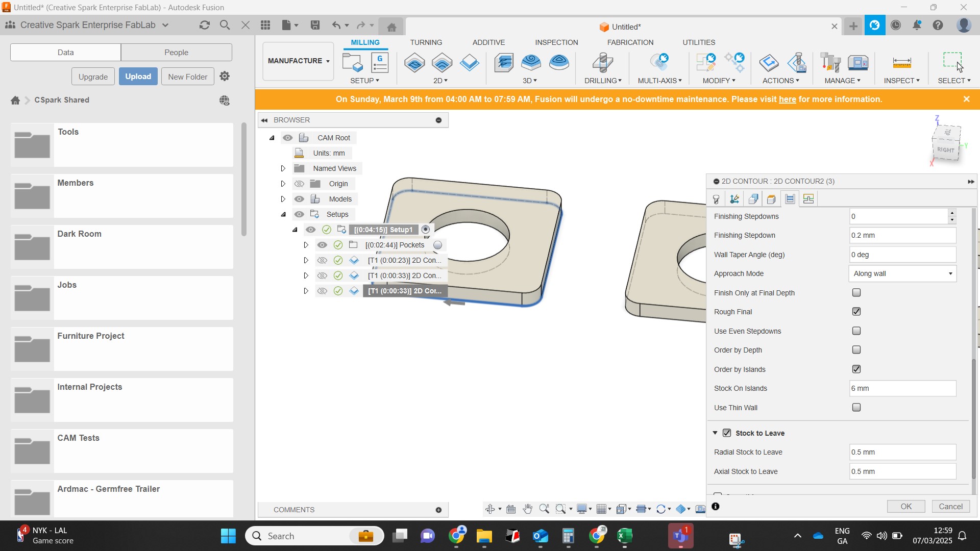Click the Cancel button in contour dialog
Viewport: 980px width, 551px height.
951,507
